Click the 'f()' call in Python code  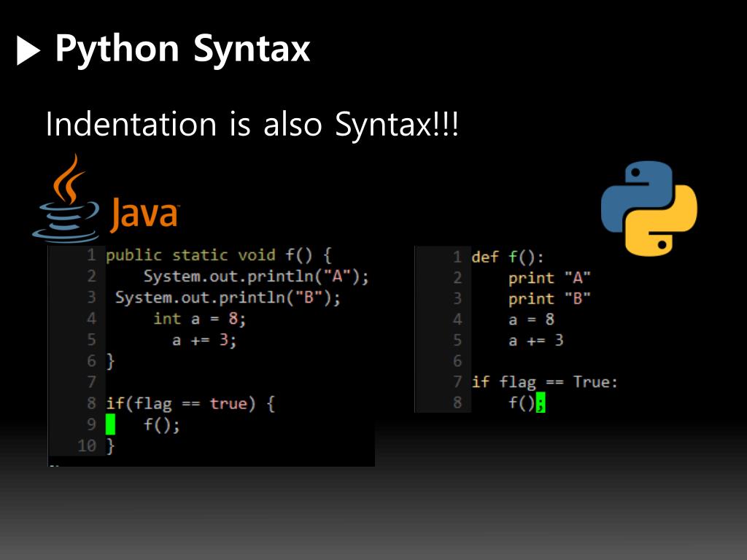(x=522, y=402)
